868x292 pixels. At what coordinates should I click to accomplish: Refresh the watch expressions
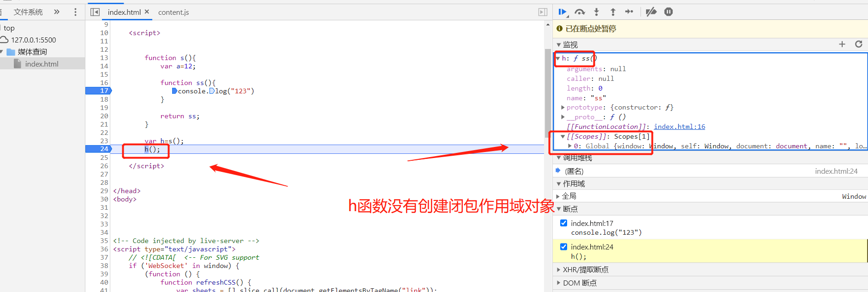coord(859,44)
